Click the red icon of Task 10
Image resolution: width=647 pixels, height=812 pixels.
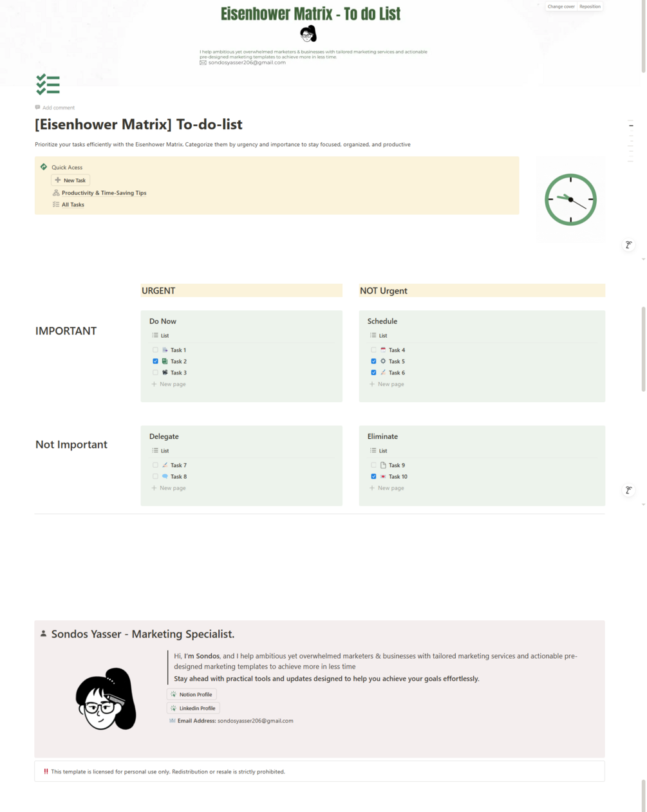coord(383,476)
